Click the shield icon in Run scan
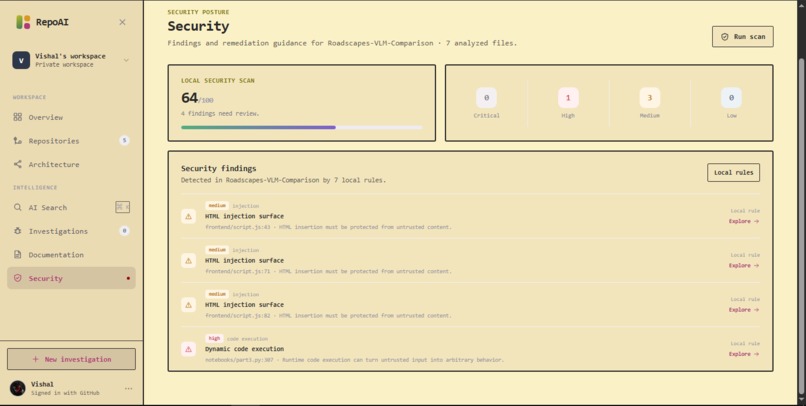The height and width of the screenshot is (406, 806). pyautogui.click(x=725, y=37)
